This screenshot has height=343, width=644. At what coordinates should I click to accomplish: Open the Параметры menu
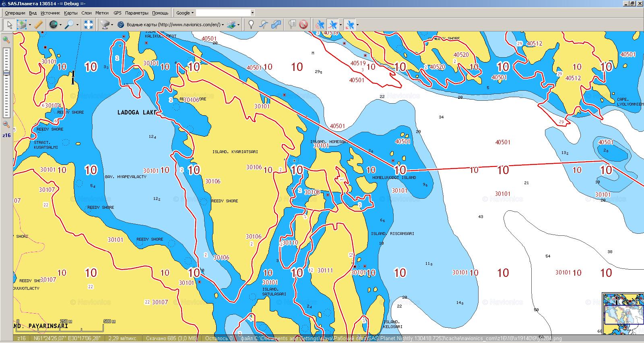coord(136,13)
